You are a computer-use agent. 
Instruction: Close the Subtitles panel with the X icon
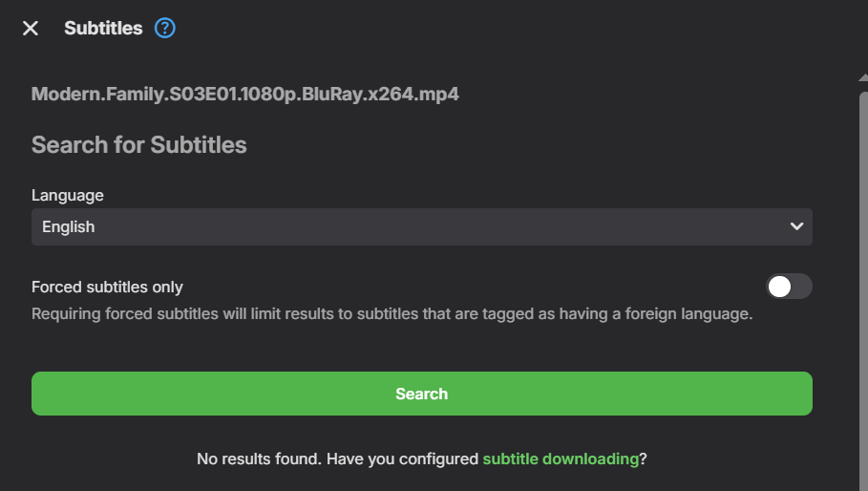31,29
